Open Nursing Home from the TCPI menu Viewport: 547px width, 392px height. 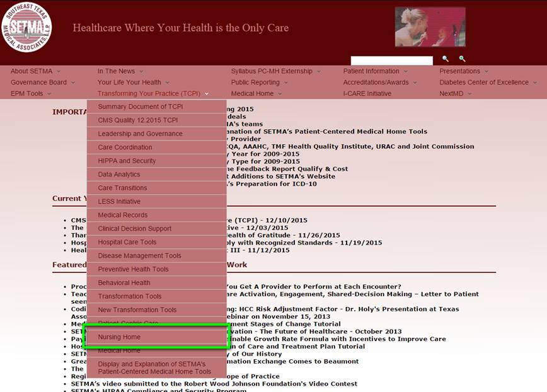click(x=157, y=337)
